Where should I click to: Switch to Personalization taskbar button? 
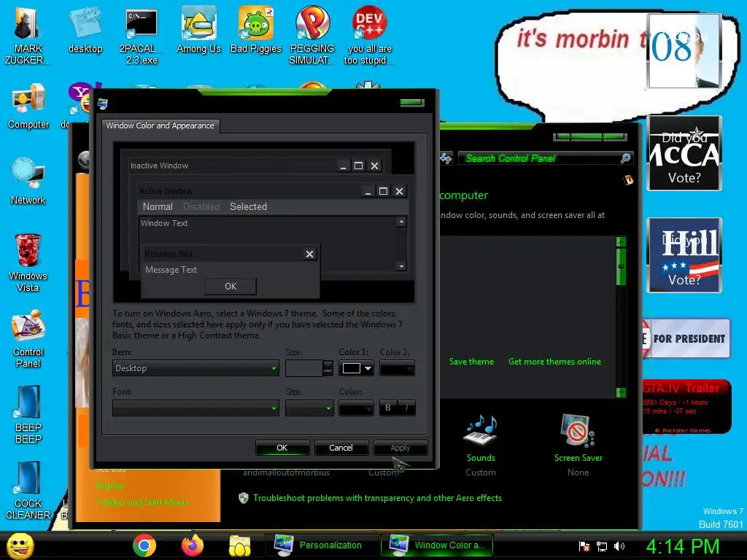point(322,545)
